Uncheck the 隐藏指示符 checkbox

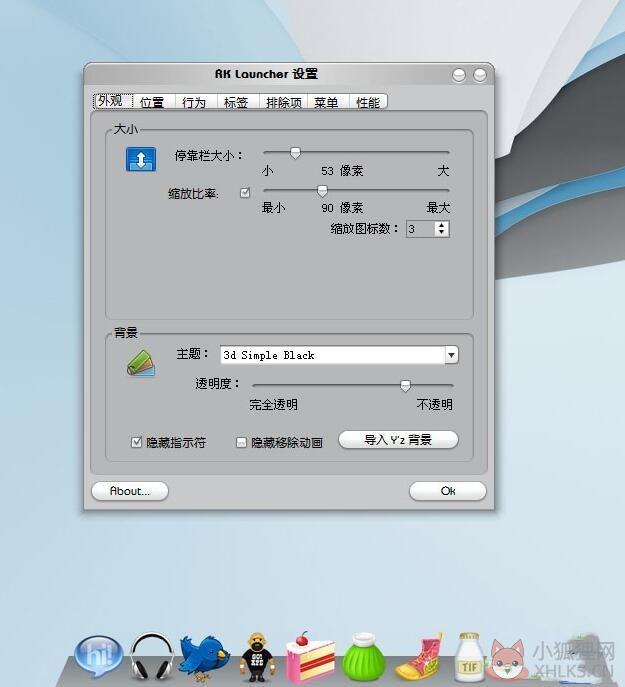click(136, 442)
